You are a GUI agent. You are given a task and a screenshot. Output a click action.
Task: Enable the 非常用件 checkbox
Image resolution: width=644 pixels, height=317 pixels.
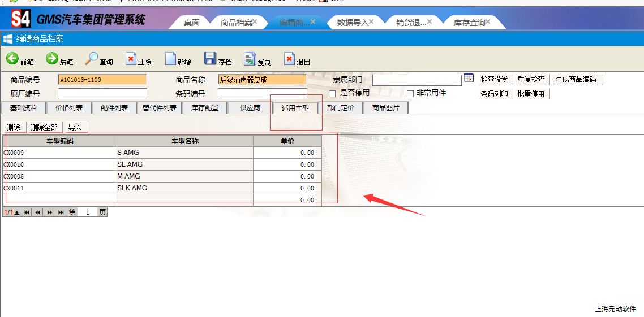[x=411, y=94]
